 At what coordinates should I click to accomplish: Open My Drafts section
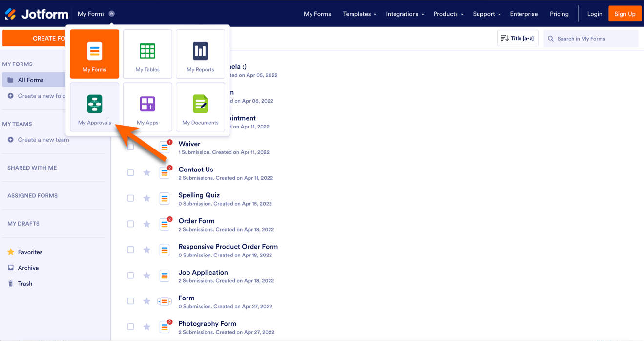pos(23,223)
